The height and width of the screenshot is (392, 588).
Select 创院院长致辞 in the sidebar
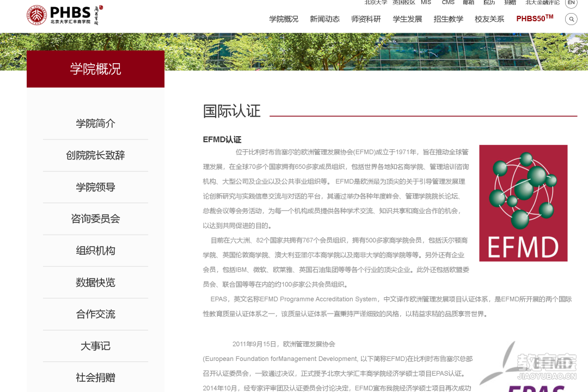pos(96,155)
